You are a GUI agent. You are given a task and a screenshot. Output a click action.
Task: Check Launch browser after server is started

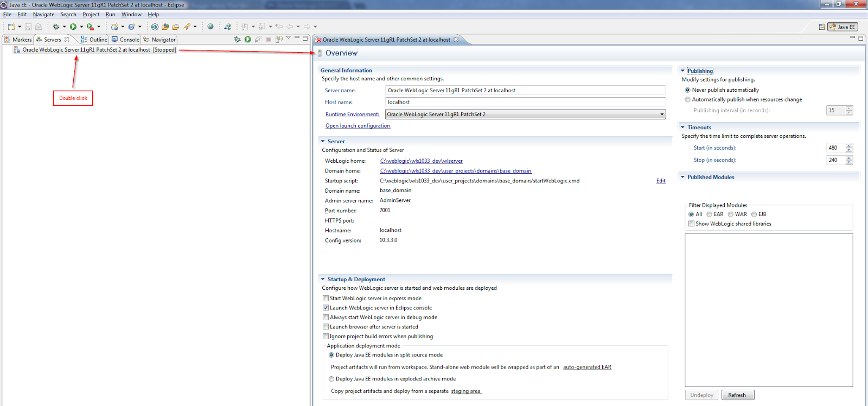pos(325,327)
